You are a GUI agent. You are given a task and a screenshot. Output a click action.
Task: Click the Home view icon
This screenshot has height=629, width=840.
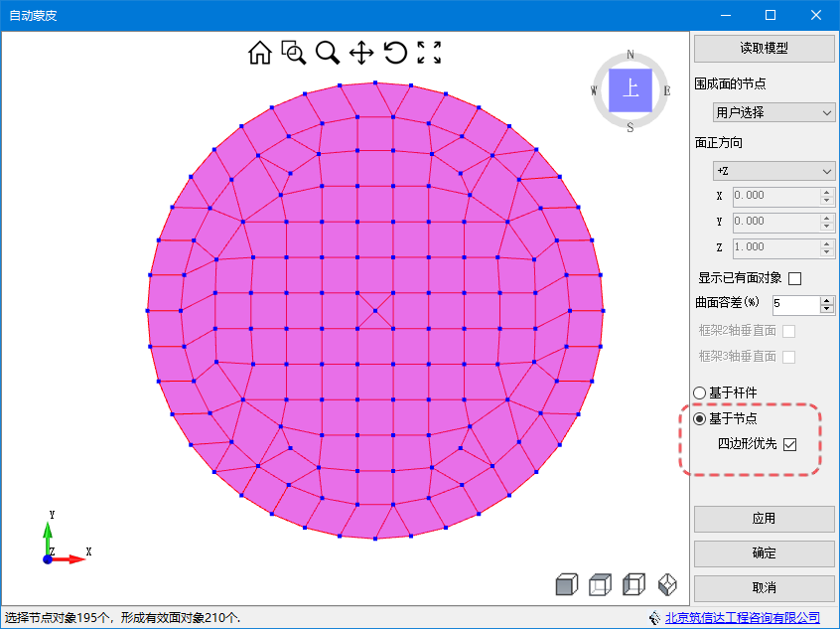click(x=259, y=53)
